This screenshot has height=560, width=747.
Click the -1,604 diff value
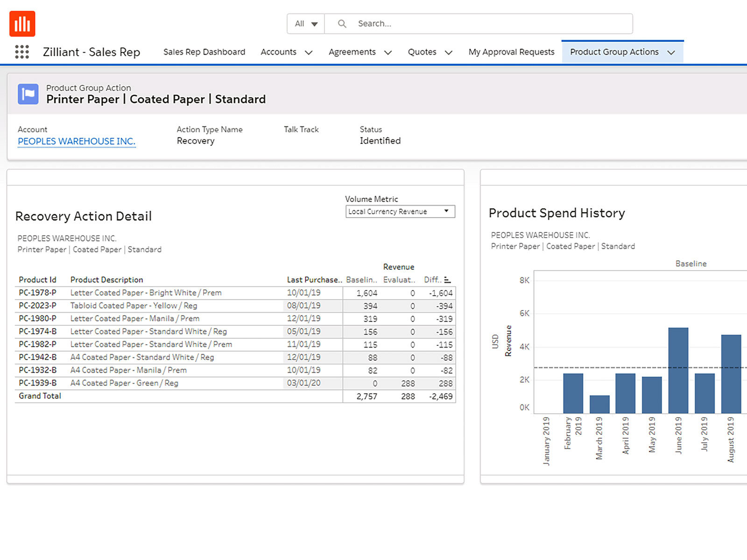coord(441,293)
